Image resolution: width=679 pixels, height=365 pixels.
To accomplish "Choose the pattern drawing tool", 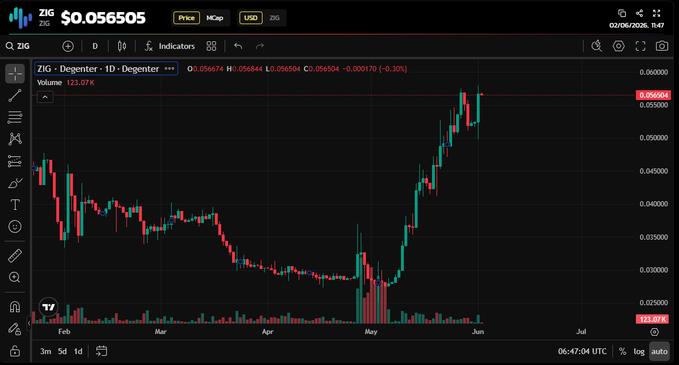I will 15,139.
